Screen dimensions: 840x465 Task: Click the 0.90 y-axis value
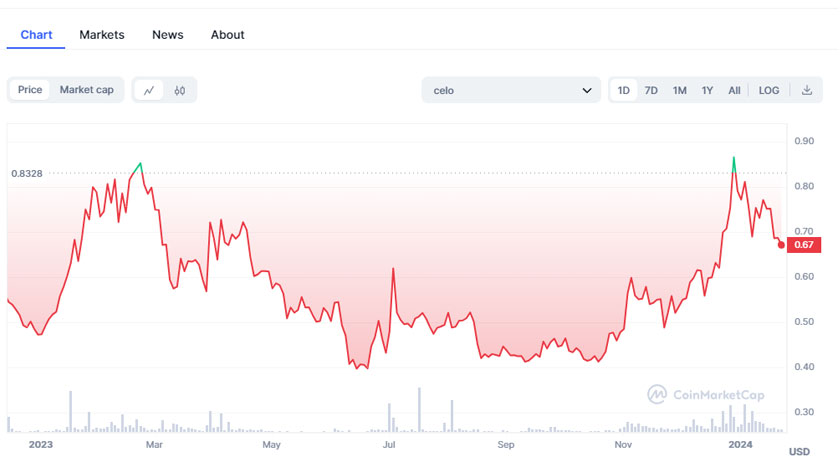[x=804, y=141]
